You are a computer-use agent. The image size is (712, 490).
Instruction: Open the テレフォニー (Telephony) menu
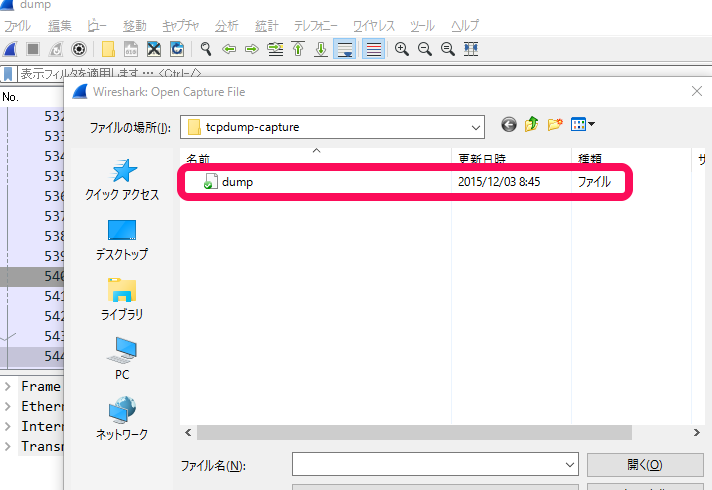tap(315, 25)
